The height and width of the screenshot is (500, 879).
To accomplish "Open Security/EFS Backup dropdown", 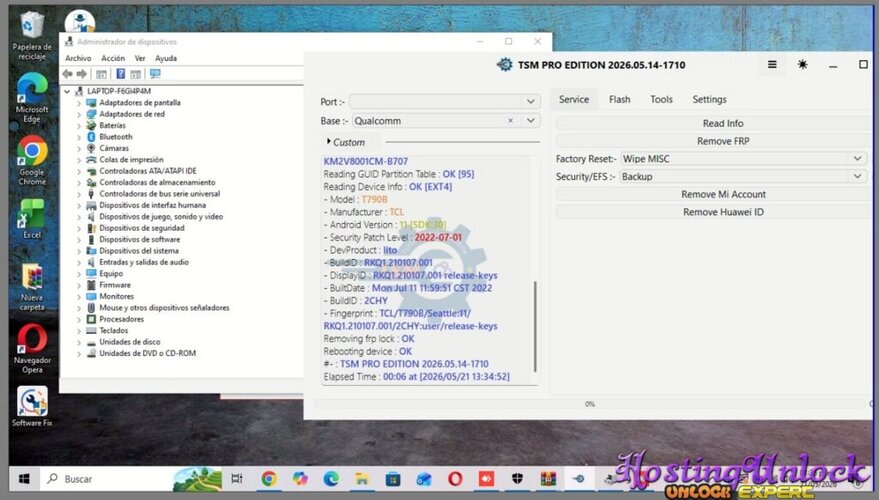I will (x=743, y=177).
